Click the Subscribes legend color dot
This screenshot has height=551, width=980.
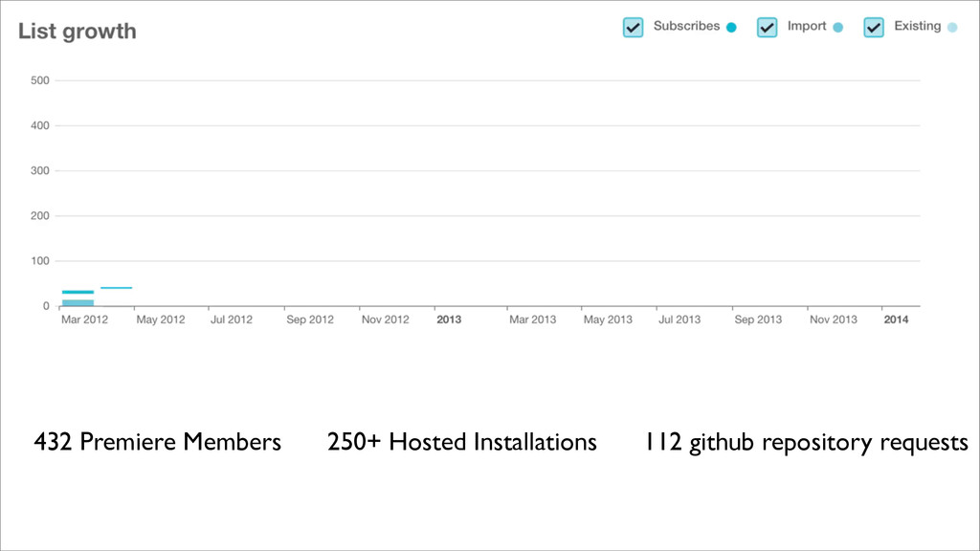tap(731, 28)
